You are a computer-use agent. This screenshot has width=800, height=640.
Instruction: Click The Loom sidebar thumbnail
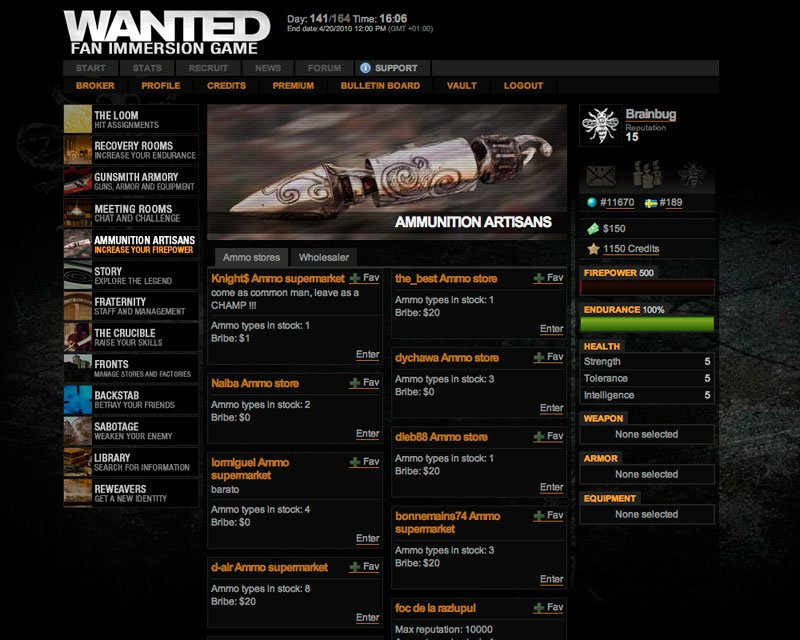[x=78, y=120]
